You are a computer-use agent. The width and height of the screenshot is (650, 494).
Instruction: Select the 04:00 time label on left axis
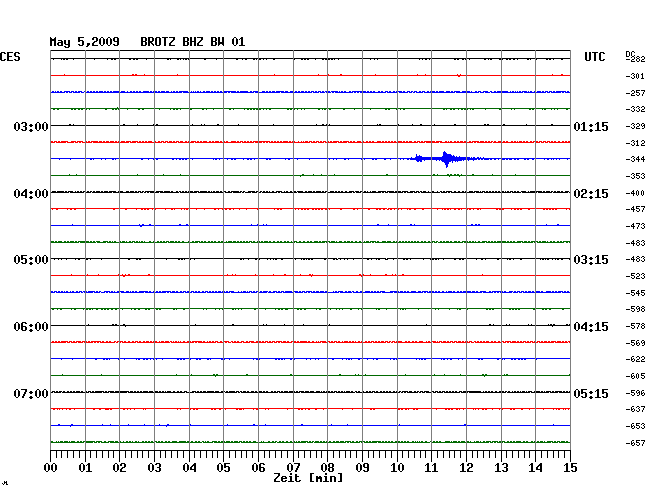pos(30,193)
